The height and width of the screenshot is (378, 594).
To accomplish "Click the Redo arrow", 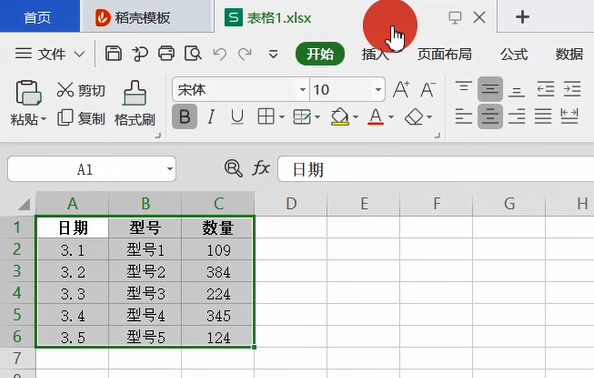I will pyautogui.click(x=245, y=54).
